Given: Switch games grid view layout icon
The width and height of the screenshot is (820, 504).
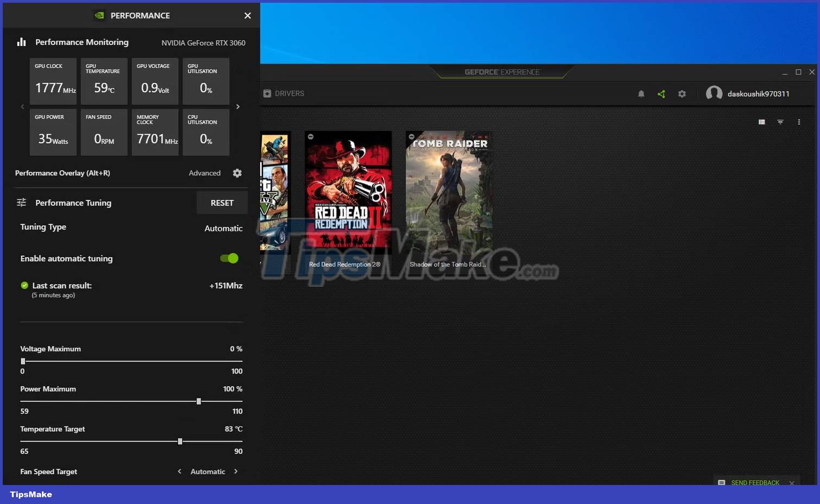Looking at the screenshot, I should (x=762, y=122).
